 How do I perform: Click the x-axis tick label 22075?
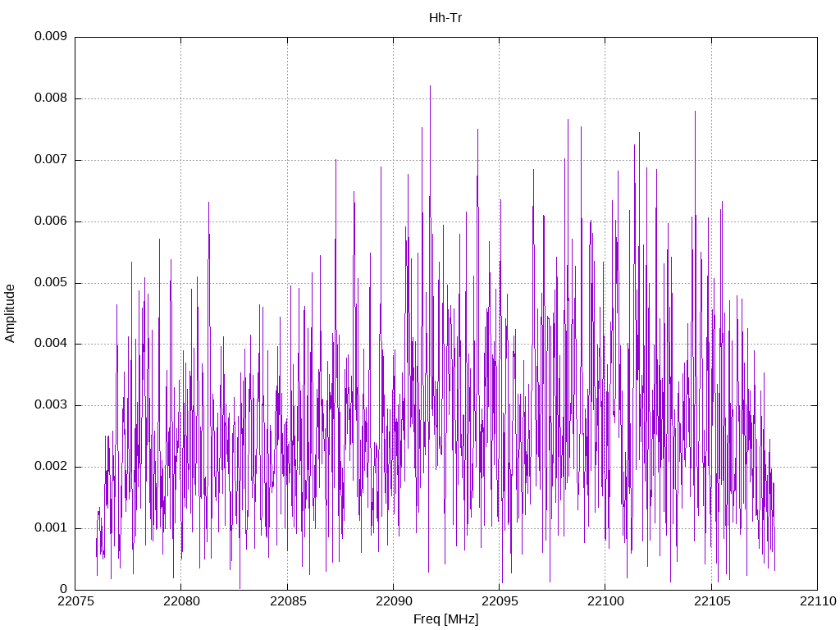click(75, 601)
